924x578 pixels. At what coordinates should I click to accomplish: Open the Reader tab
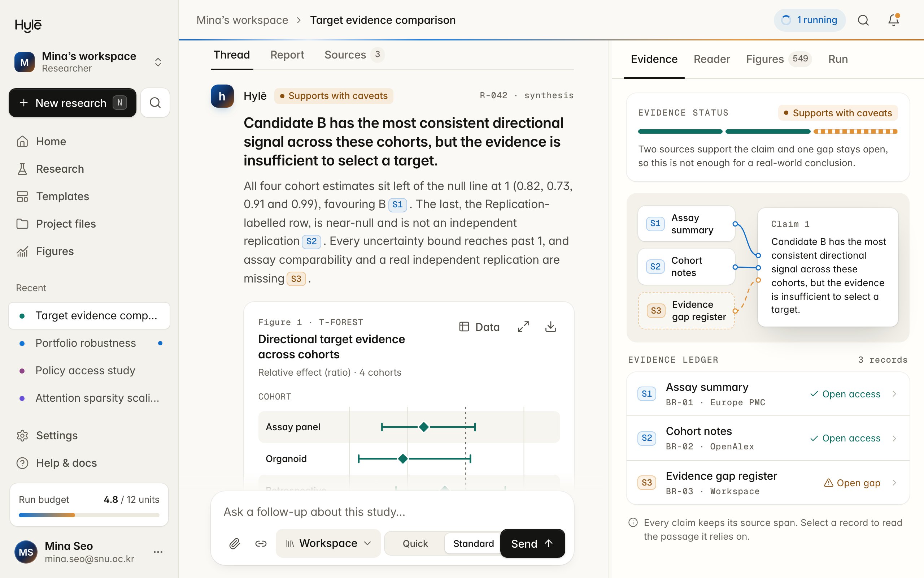click(x=712, y=59)
